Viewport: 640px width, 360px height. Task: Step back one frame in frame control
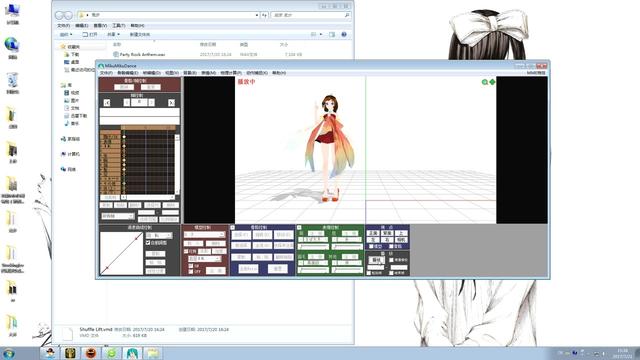coord(127,102)
